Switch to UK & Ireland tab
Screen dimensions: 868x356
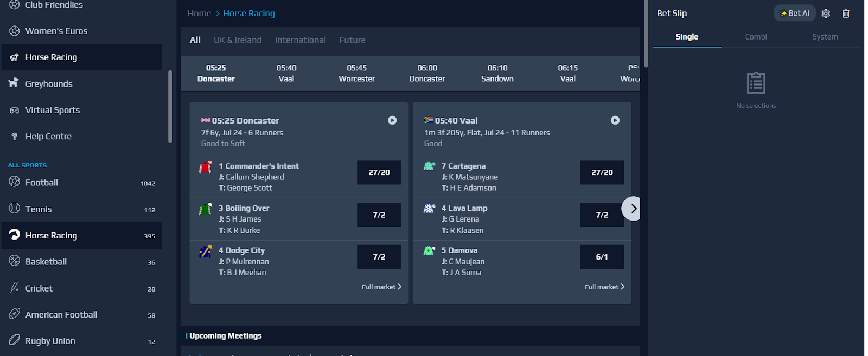[x=238, y=40]
